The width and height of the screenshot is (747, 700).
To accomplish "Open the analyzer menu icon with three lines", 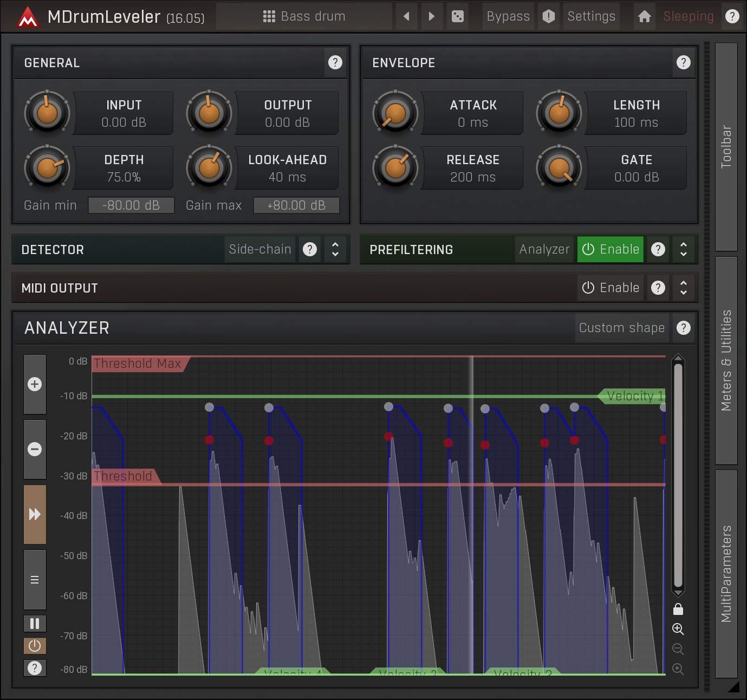I will click(x=35, y=580).
